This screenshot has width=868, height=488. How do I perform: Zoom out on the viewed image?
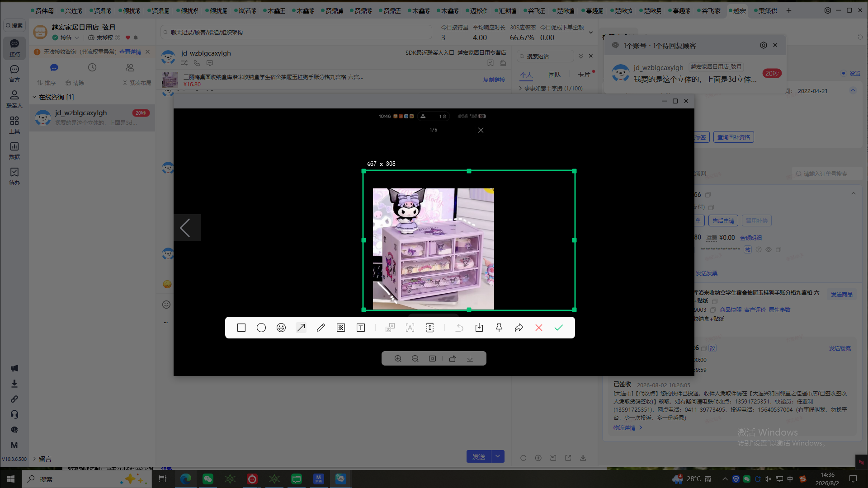(415, 358)
